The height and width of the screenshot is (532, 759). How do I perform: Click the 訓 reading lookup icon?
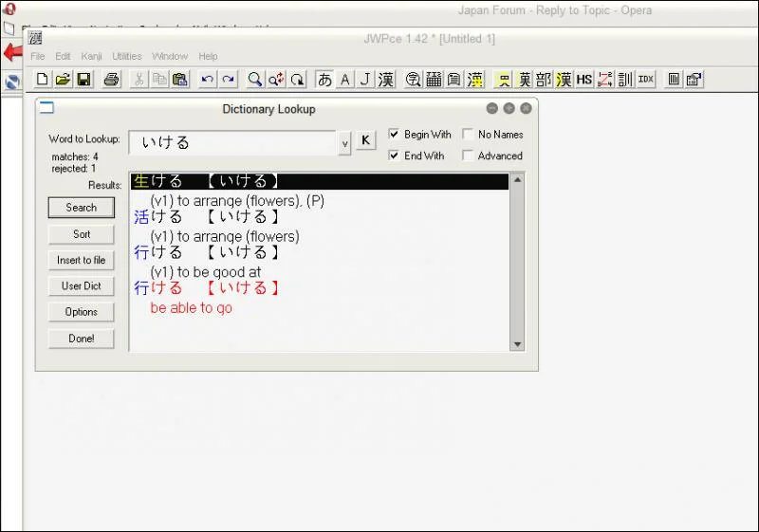point(625,79)
